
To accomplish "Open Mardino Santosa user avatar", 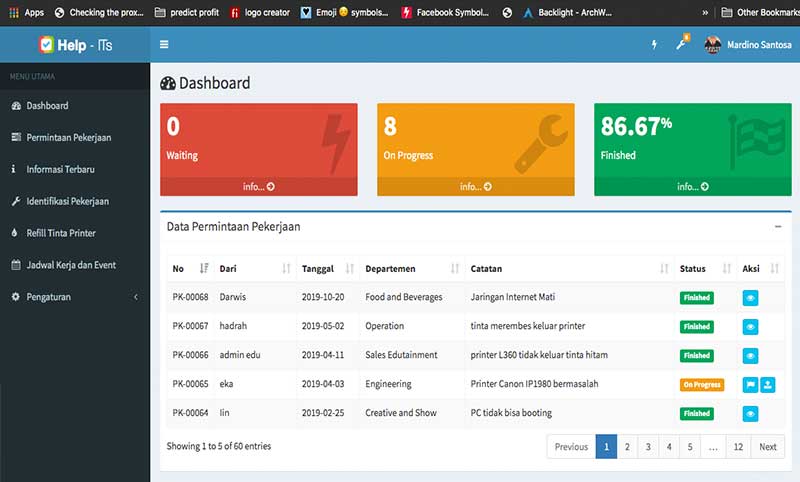I will click(712, 45).
